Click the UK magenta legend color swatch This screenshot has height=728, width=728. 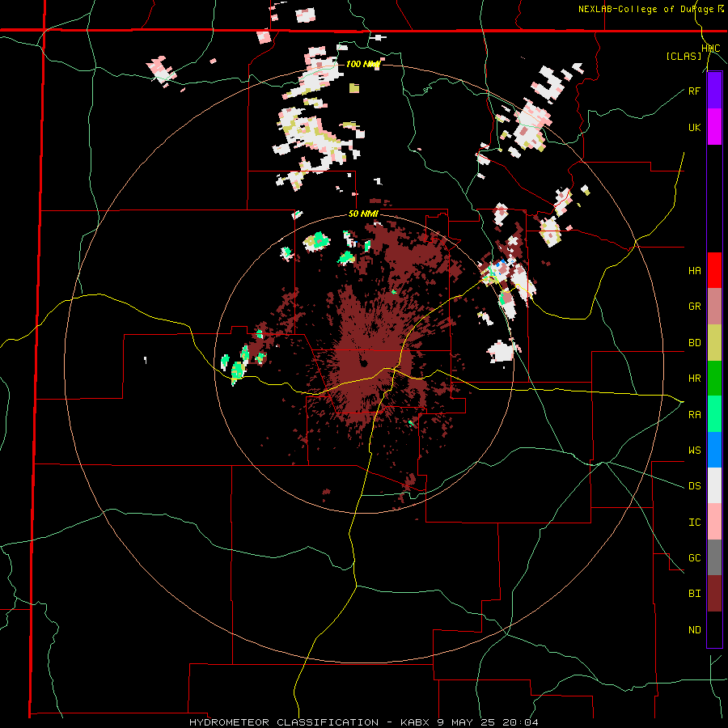pyautogui.click(x=714, y=127)
